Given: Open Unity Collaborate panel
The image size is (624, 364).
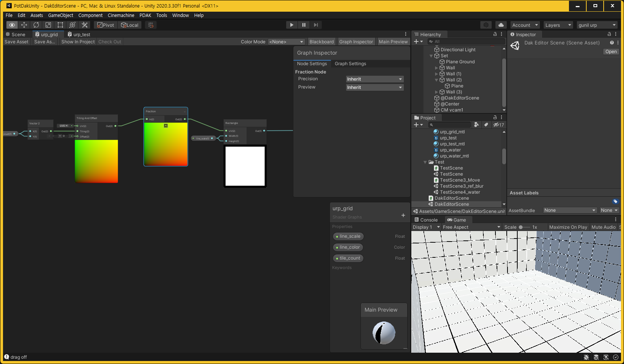Looking at the screenshot, I should 486,25.
